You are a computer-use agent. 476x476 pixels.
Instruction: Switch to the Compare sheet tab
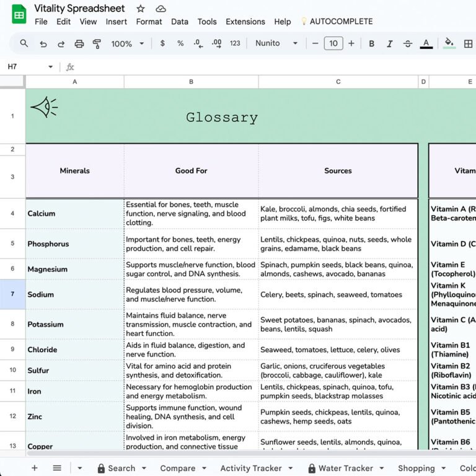tap(178, 468)
